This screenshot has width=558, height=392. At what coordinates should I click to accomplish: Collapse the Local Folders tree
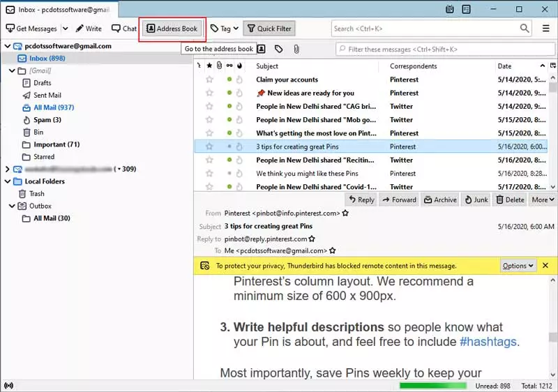click(x=8, y=181)
